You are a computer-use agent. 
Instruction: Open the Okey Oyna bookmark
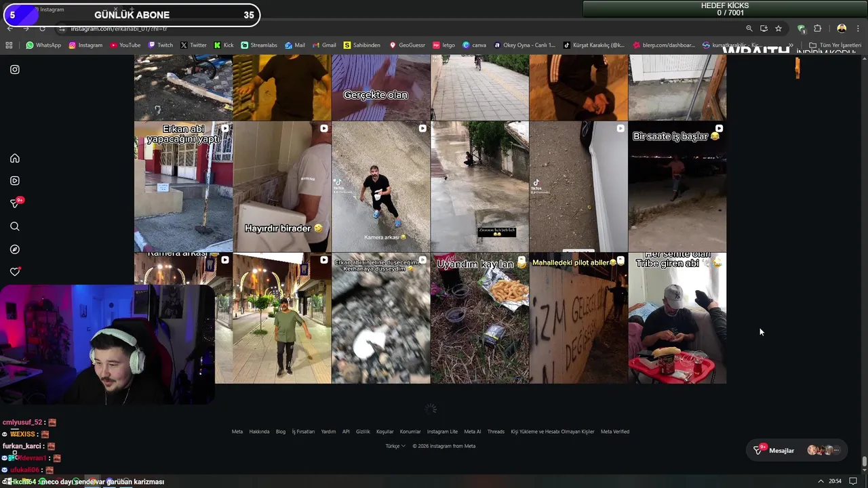(525, 45)
